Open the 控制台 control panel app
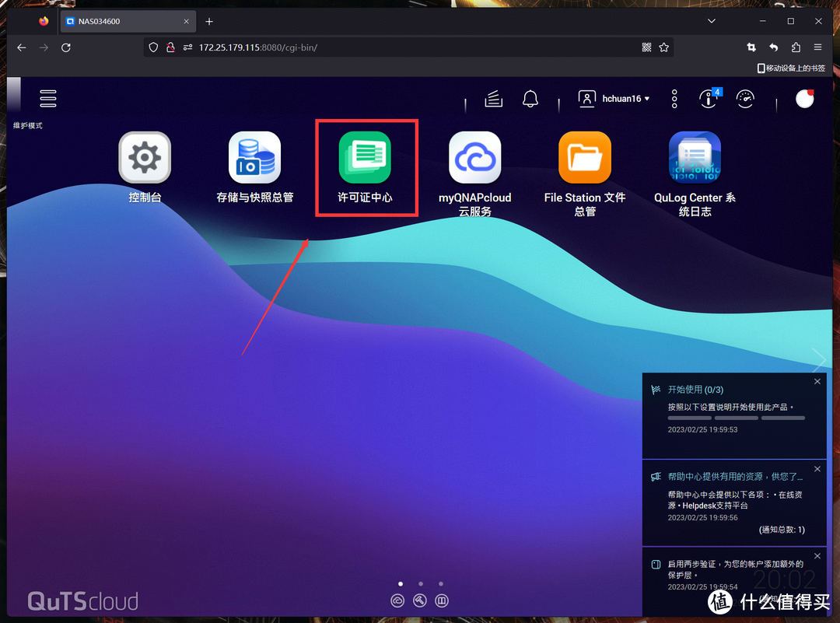840x623 pixels. pyautogui.click(x=145, y=166)
